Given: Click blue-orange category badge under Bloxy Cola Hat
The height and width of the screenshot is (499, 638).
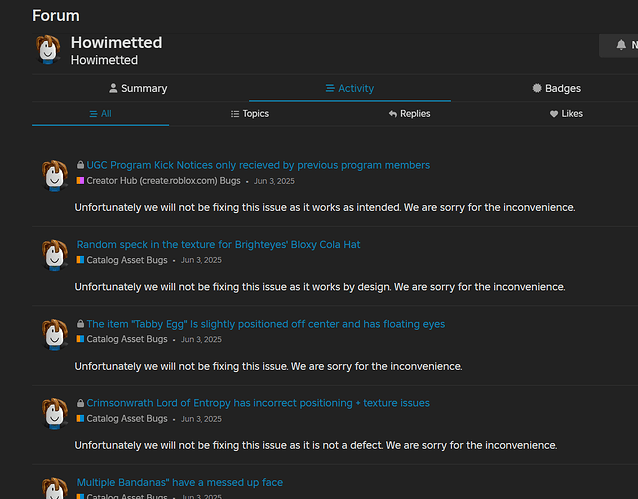Looking at the screenshot, I should pos(80,260).
